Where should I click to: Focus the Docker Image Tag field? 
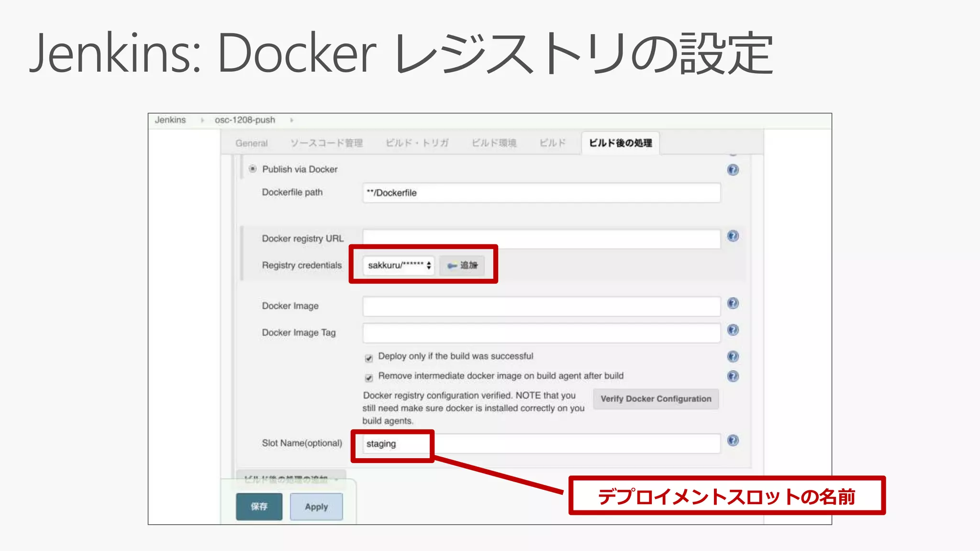541,333
